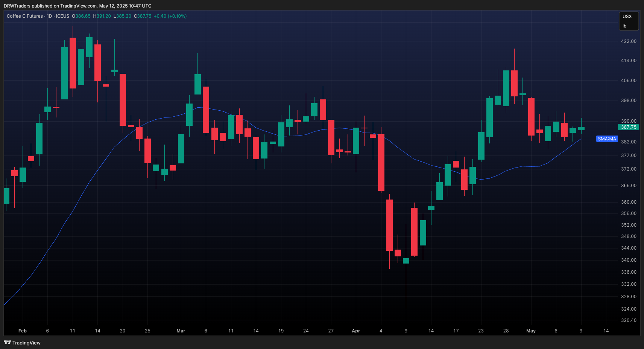
Task: Click the high price value H391.20
Action: coord(102,16)
